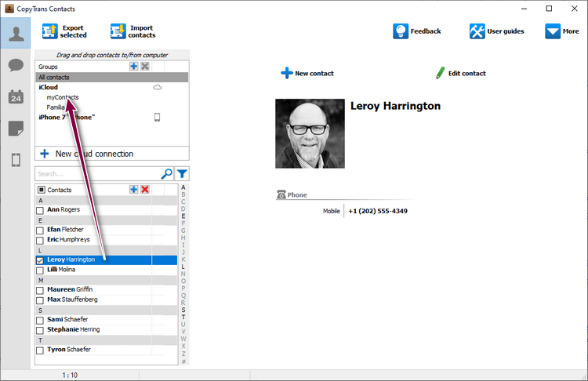The image size is (588, 381).
Task: Check the Eric Humphreys checkbox
Action: pos(40,241)
